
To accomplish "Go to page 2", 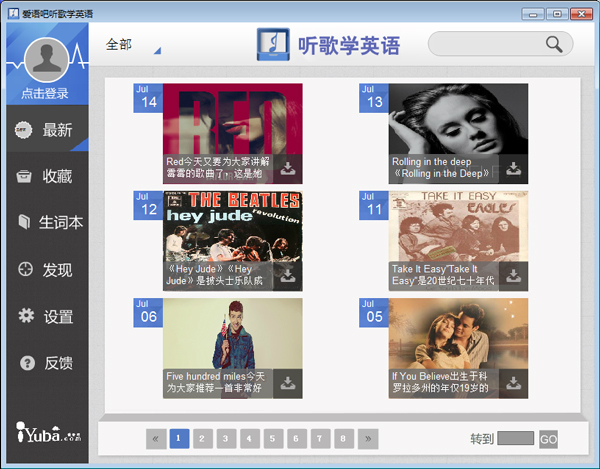I will tap(202, 439).
